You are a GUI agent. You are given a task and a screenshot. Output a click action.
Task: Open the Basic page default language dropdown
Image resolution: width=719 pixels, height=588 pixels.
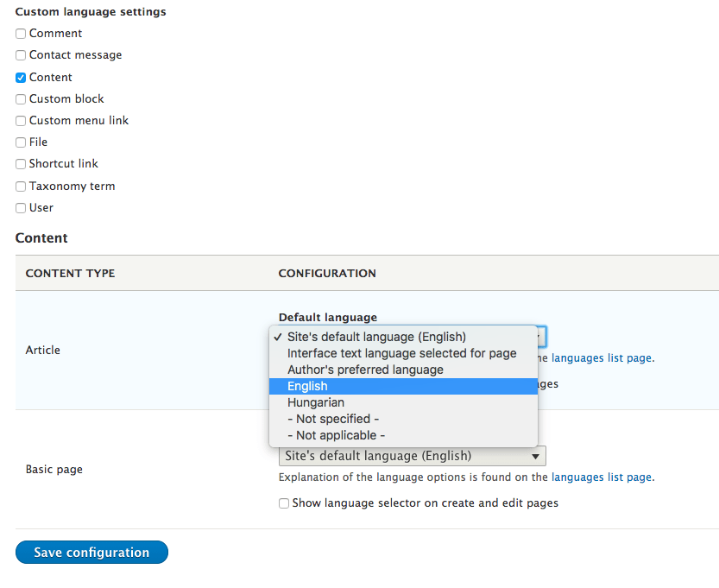pyautogui.click(x=412, y=456)
